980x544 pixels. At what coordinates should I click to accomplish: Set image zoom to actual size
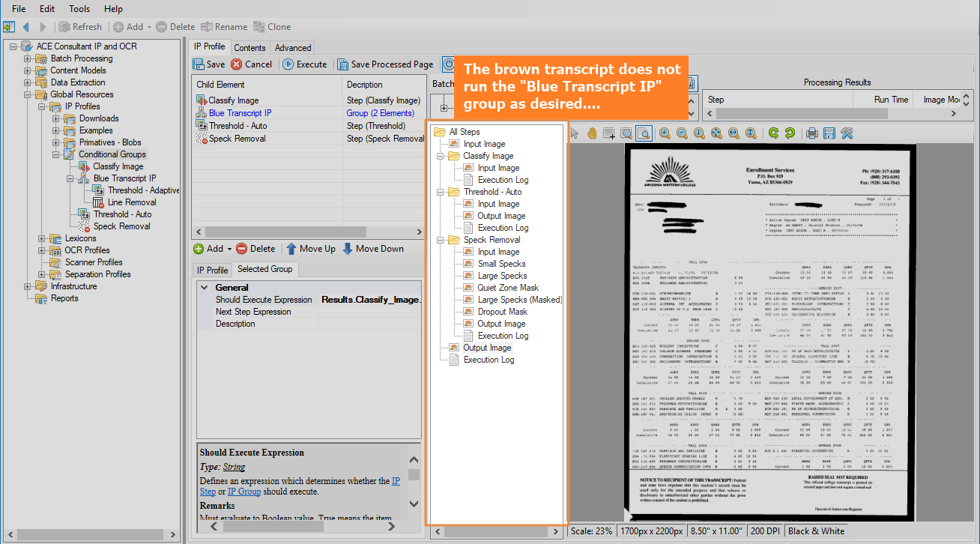[x=699, y=133]
